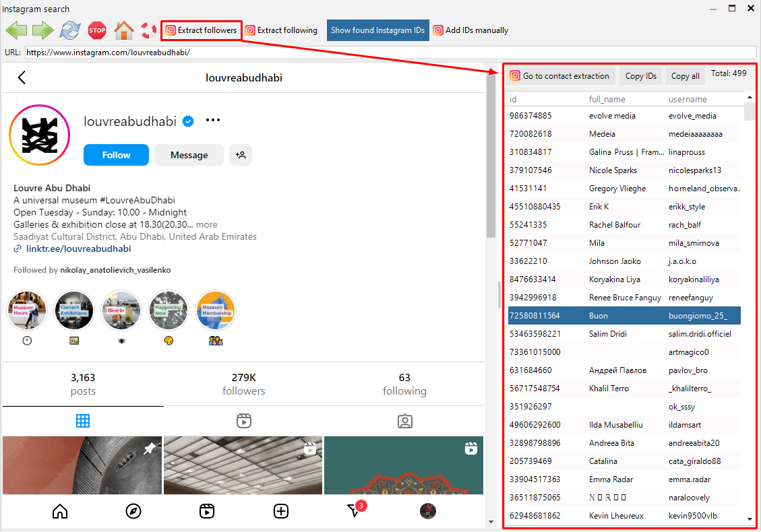This screenshot has width=761, height=532.
Task: Select row with id 33622210
Action: coord(624,261)
